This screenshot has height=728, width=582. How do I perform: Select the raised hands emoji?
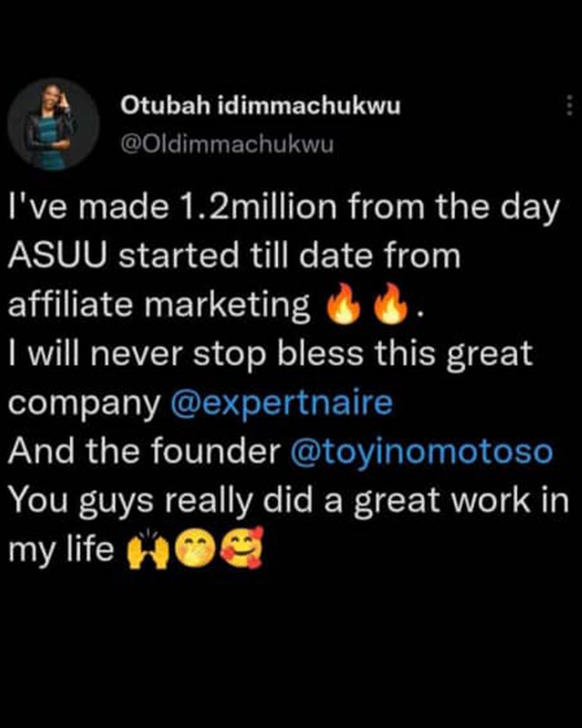coord(147,549)
